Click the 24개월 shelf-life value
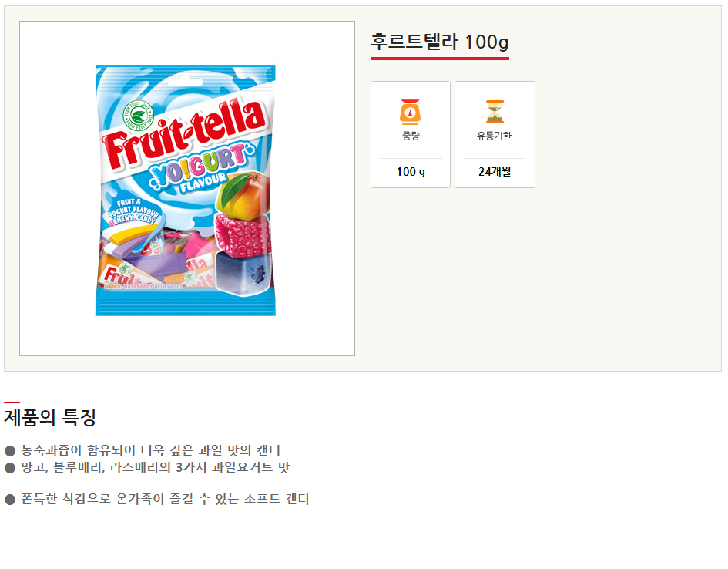The image size is (728, 569). coord(494,172)
